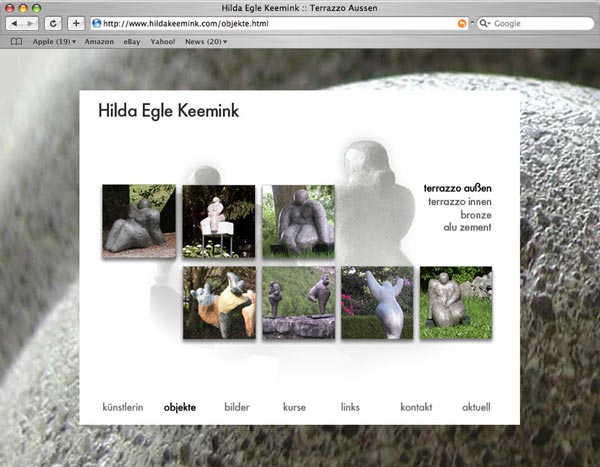Click the browser back arrow button

pos(15,23)
